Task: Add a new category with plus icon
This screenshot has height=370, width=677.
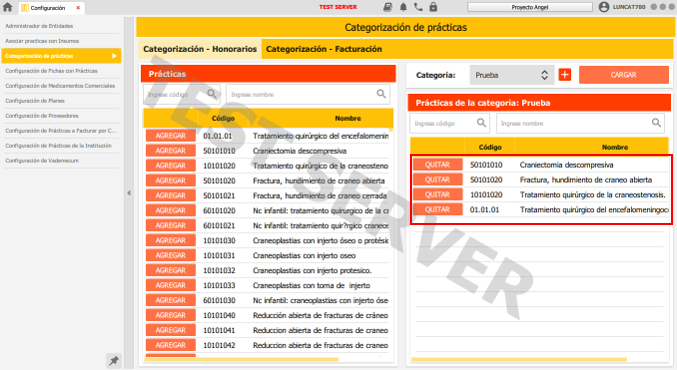Action: tap(565, 75)
